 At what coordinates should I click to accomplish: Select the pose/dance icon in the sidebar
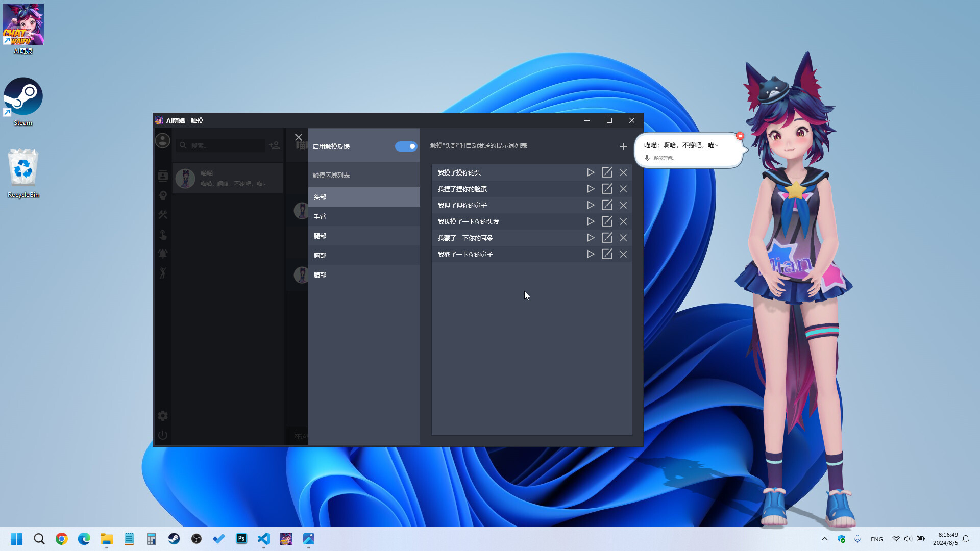coord(162,273)
